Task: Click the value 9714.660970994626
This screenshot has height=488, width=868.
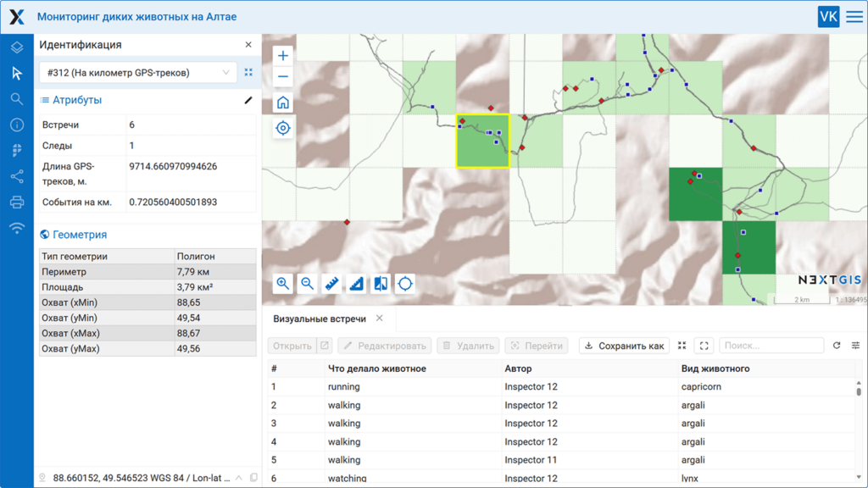Action: (173, 167)
